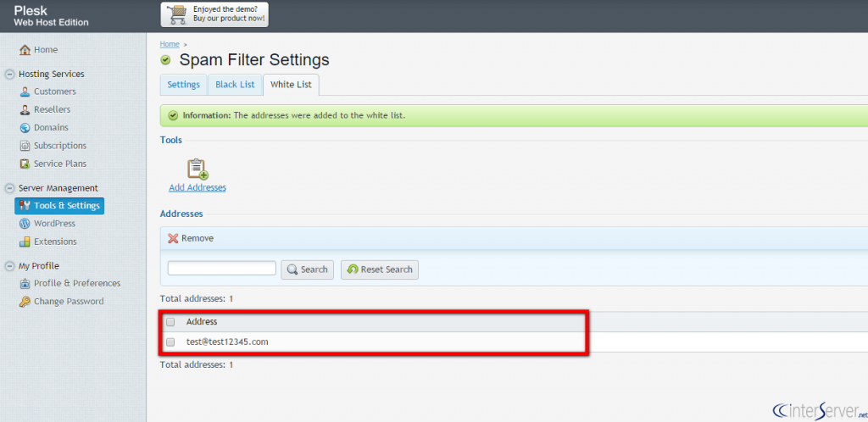Switch to the Black List tab
868x422 pixels.
235,85
